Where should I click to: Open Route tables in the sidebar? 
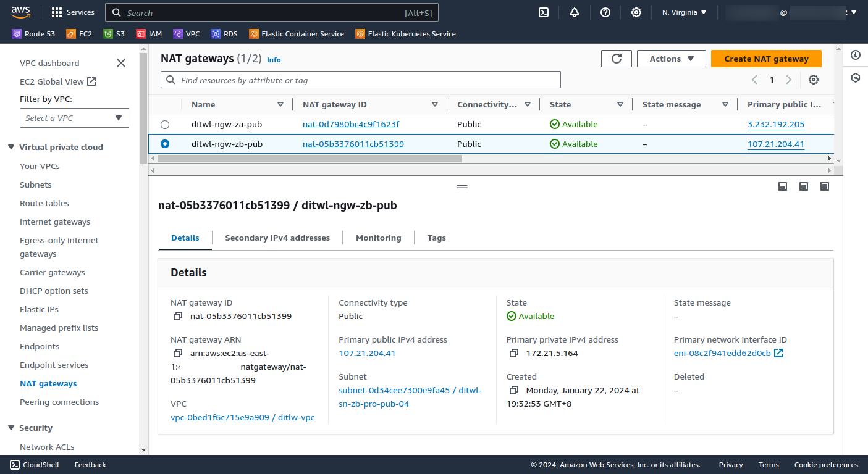click(44, 203)
